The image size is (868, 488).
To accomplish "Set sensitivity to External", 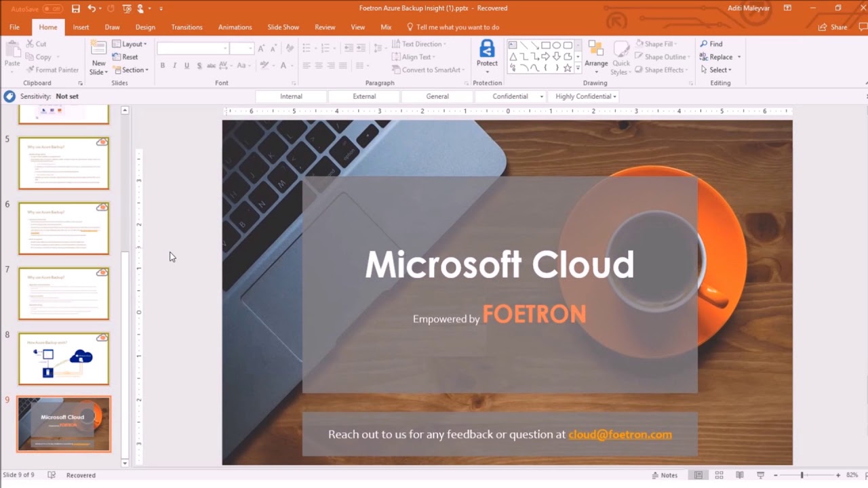I will pyautogui.click(x=364, y=96).
